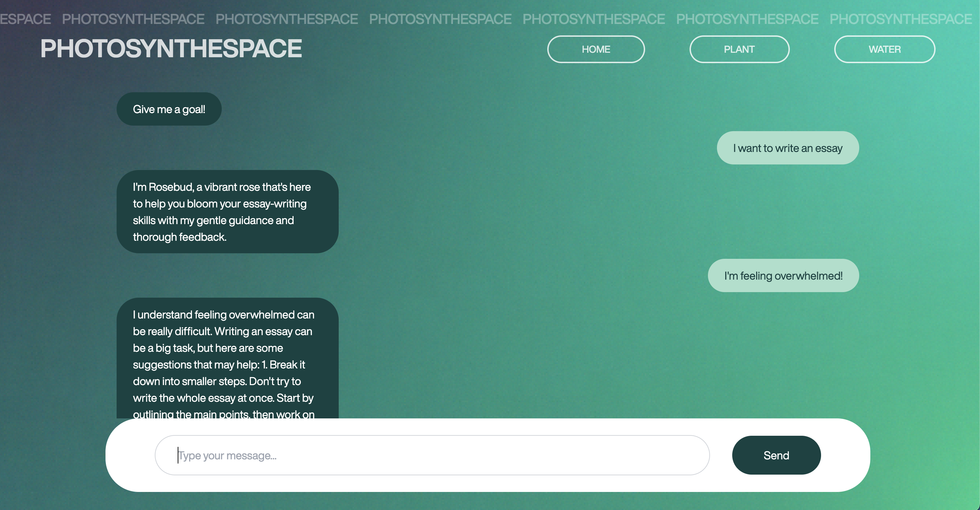Click the 'I'm Rosebud' introduction message
Screen dimensions: 980x510
tap(227, 211)
